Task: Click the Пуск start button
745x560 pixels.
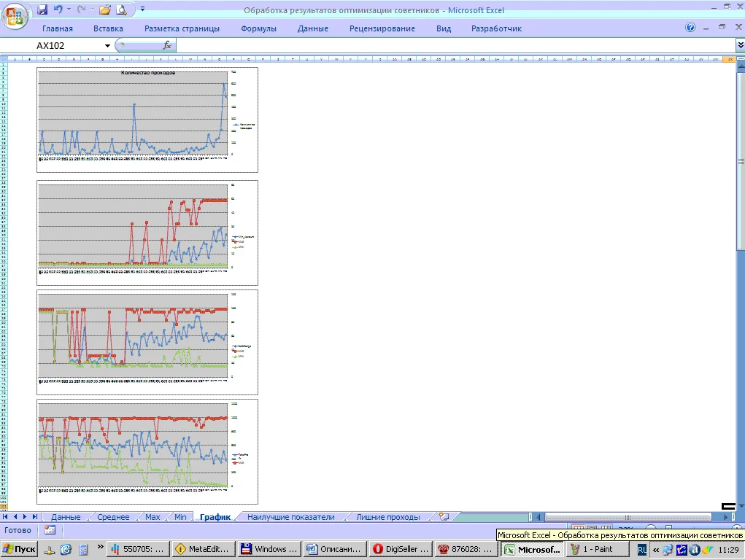Action: tap(20, 549)
